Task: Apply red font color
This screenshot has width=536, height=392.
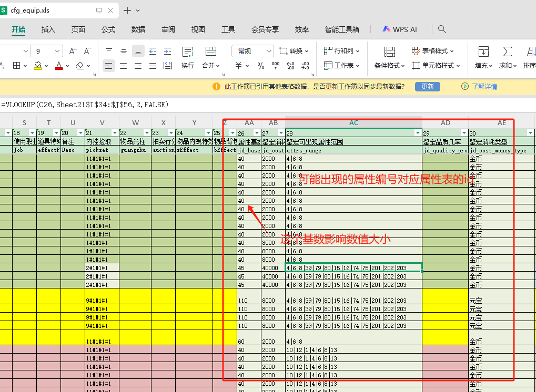Action: (x=59, y=66)
